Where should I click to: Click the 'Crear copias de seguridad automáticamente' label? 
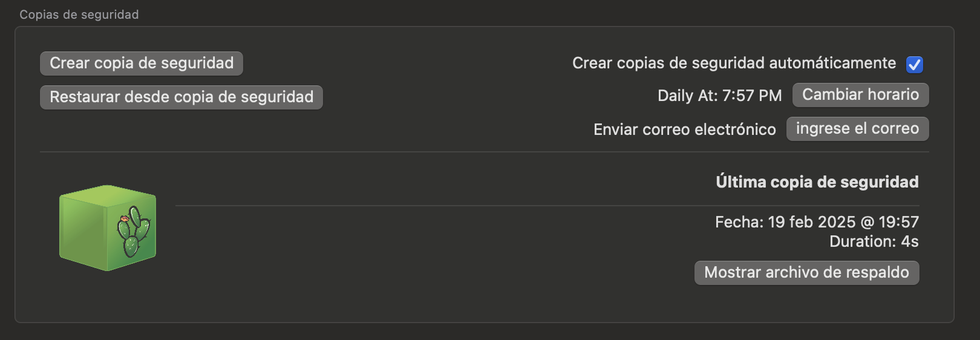[x=734, y=63]
